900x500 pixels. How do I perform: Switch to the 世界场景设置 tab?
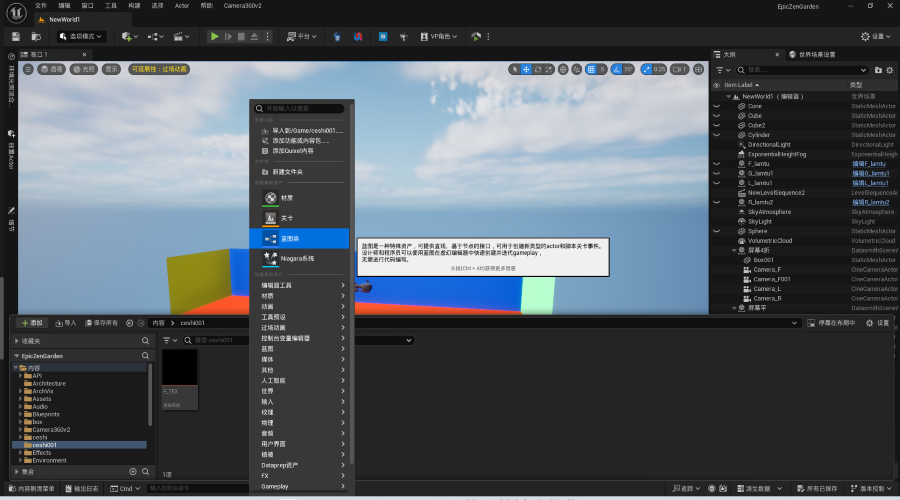point(812,55)
